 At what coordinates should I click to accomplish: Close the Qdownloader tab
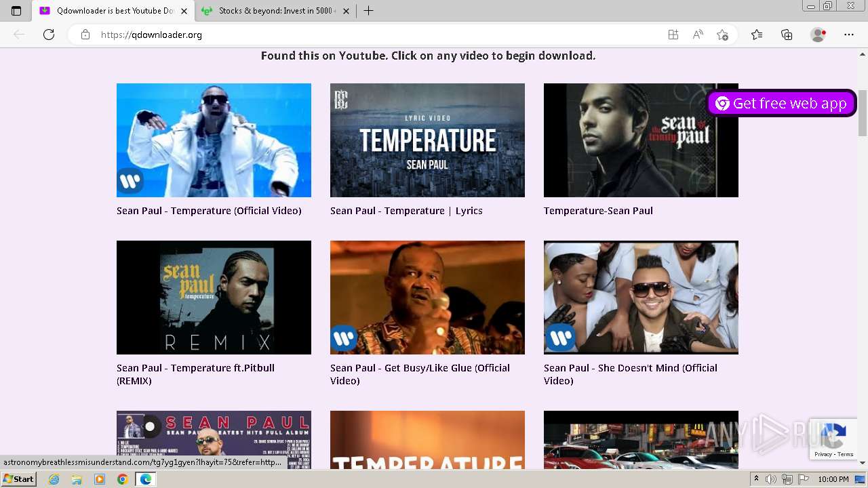click(x=184, y=11)
